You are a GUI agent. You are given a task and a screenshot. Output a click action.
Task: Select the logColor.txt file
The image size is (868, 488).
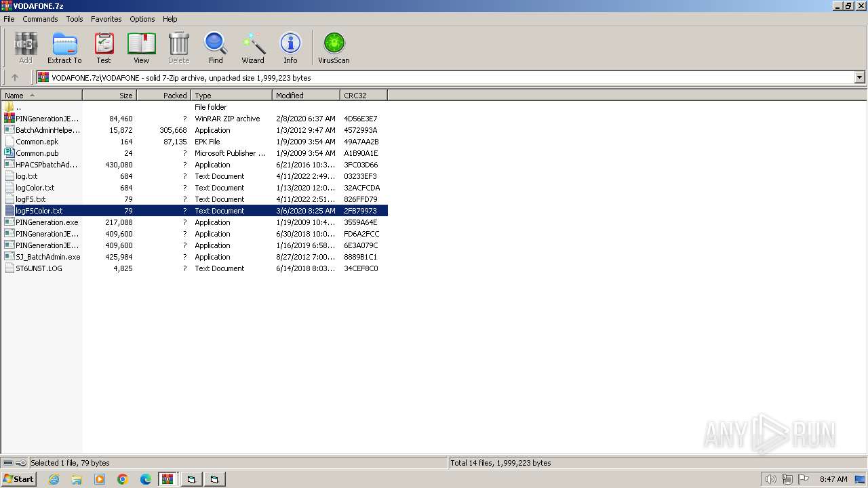point(195,188)
